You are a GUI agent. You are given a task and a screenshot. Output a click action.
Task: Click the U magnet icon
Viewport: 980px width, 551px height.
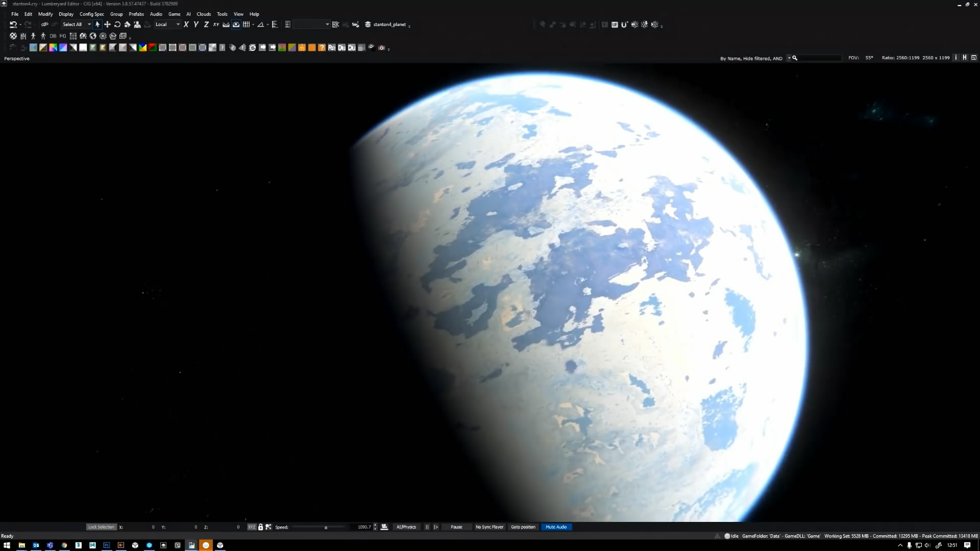[x=624, y=24]
